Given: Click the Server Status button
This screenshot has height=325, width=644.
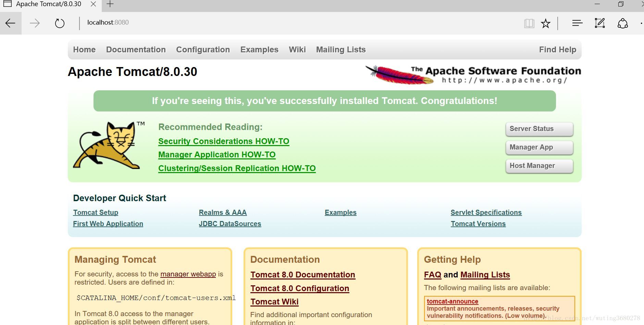Looking at the screenshot, I should pyautogui.click(x=539, y=129).
